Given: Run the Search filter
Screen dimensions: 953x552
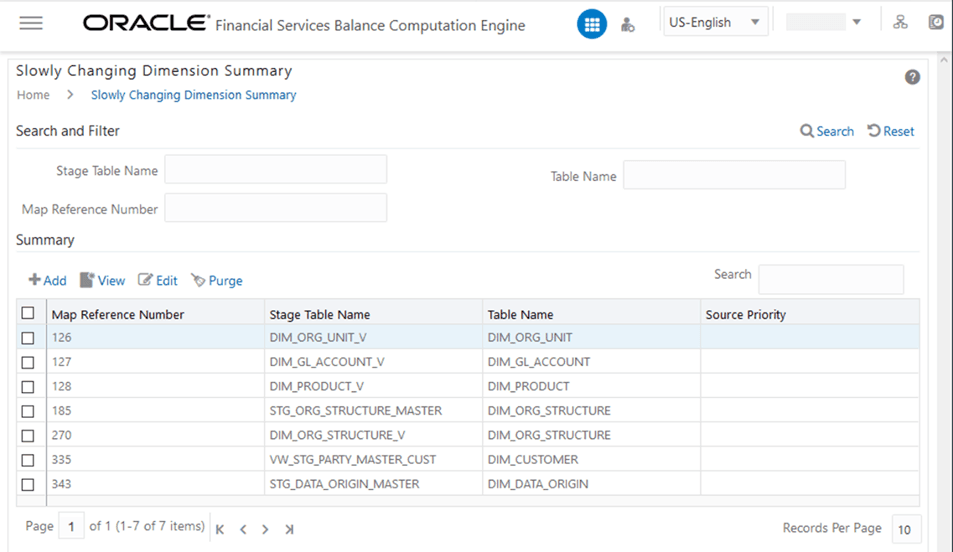Looking at the screenshot, I should pyautogui.click(x=827, y=131).
